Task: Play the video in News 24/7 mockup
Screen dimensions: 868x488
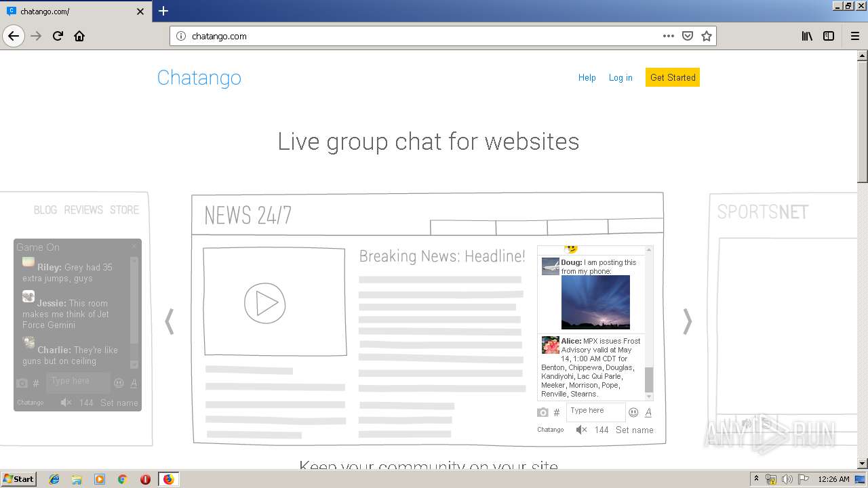Action: (x=264, y=303)
